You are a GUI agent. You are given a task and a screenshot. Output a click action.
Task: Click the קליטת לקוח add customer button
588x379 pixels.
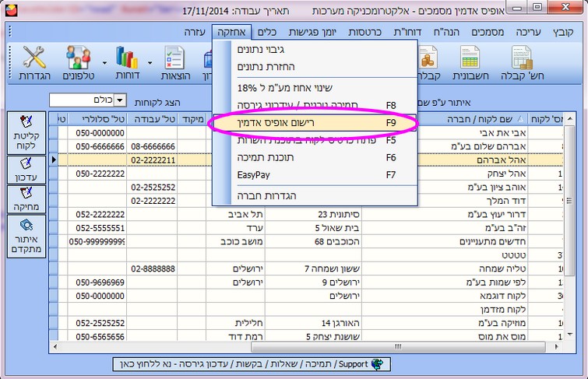26,133
